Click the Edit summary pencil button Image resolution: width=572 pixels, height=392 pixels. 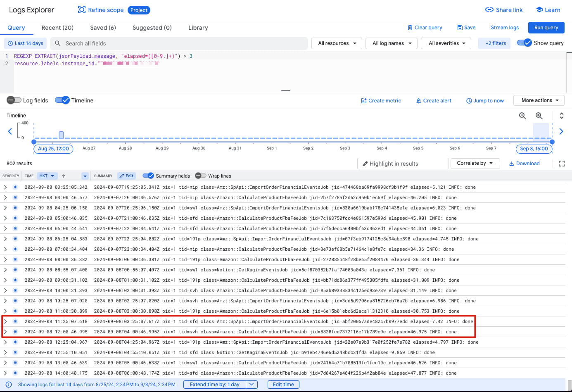click(126, 176)
